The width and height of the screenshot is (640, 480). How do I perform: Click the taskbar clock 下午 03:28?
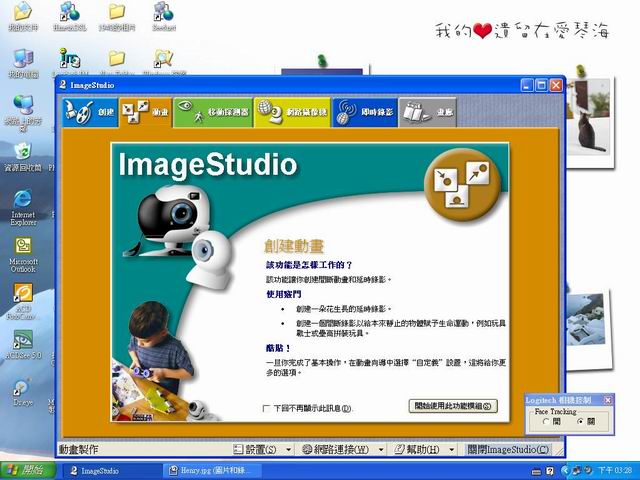click(x=615, y=471)
